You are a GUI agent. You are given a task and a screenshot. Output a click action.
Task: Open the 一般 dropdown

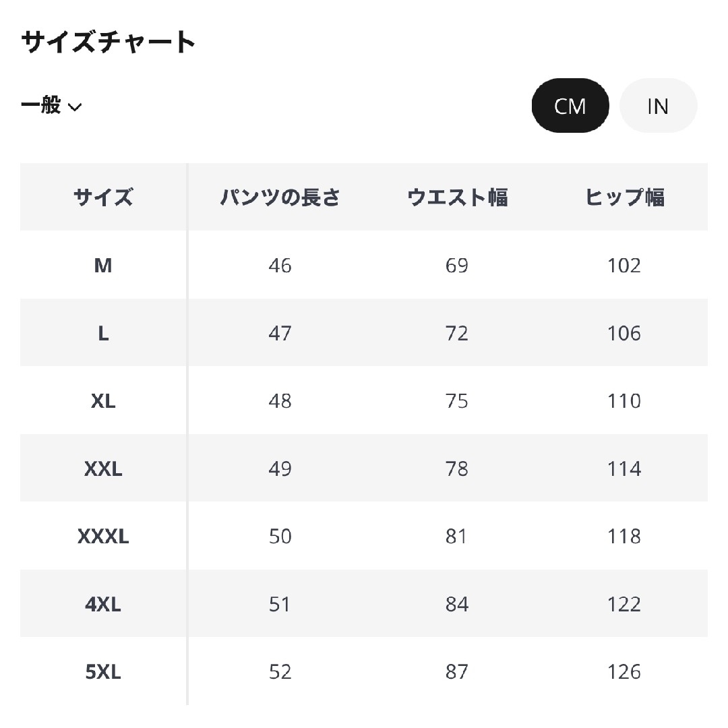(51, 105)
